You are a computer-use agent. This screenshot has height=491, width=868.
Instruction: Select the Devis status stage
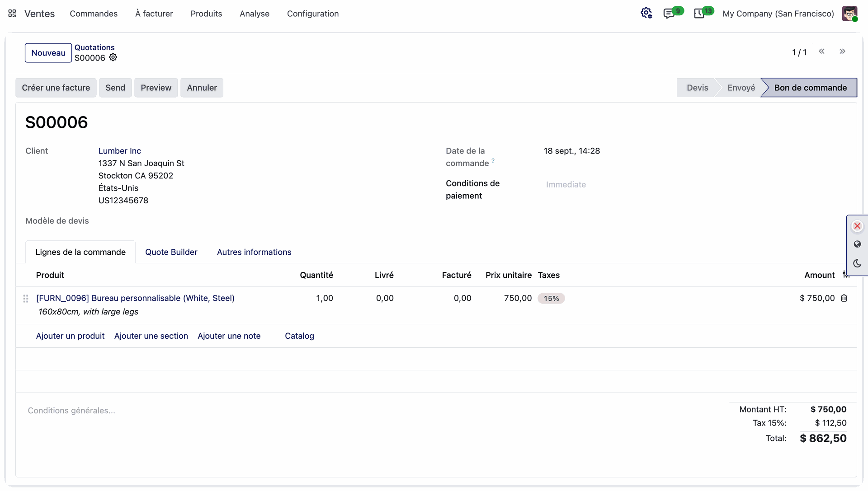pyautogui.click(x=698, y=88)
